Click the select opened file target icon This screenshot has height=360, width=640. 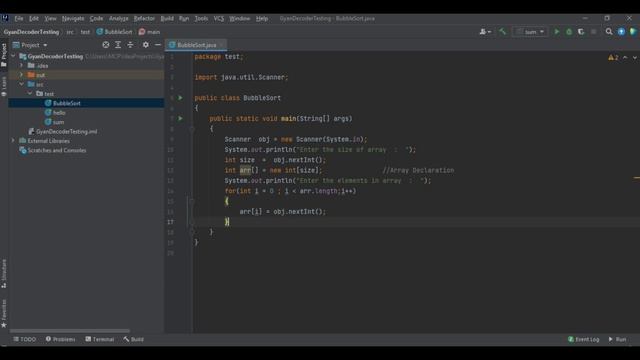point(106,45)
